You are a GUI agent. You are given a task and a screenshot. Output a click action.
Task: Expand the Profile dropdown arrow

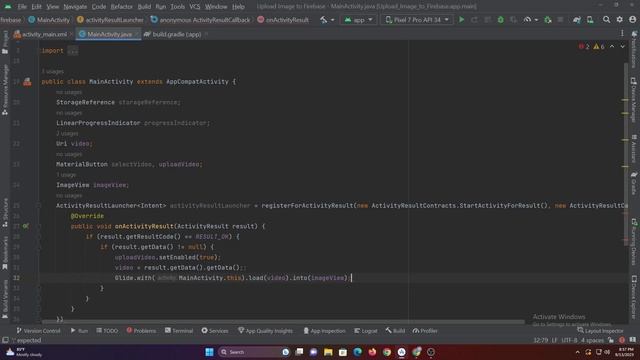tap(536, 20)
